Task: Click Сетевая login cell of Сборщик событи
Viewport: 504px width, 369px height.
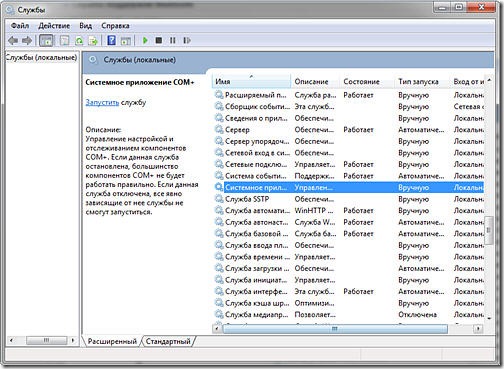Action: pyautogui.click(x=469, y=107)
